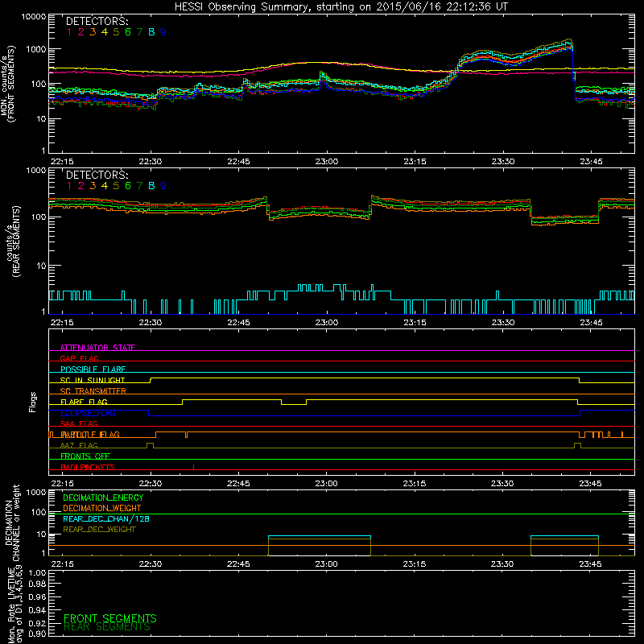
Task: Click the 23:00 tick label under the Flags panel
Action: point(327,484)
